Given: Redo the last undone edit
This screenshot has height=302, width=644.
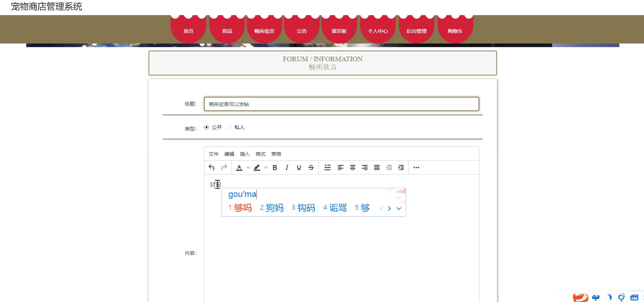Looking at the screenshot, I should pyautogui.click(x=224, y=167).
